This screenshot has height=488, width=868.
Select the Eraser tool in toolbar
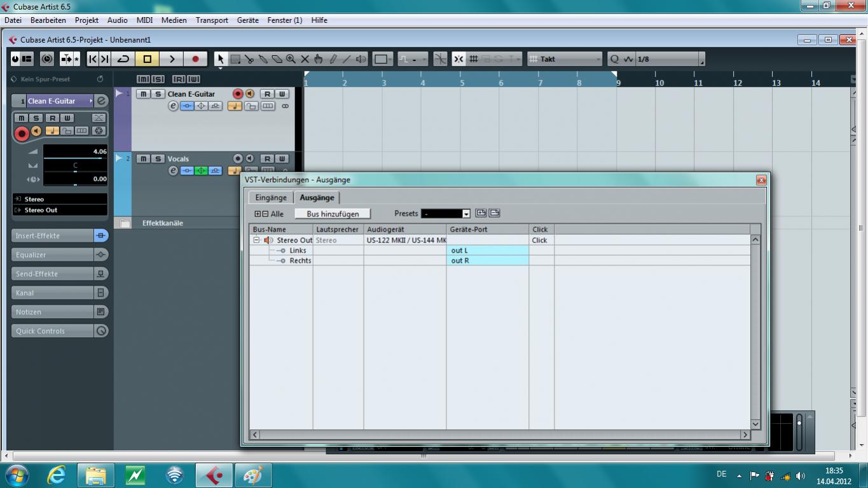coord(277,59)
